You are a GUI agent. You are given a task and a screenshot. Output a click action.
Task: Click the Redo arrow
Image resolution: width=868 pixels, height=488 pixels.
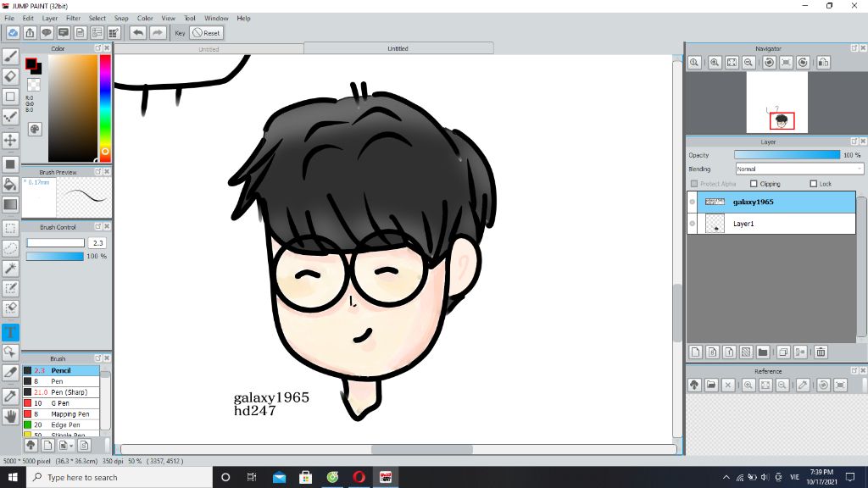click(158, 33)
